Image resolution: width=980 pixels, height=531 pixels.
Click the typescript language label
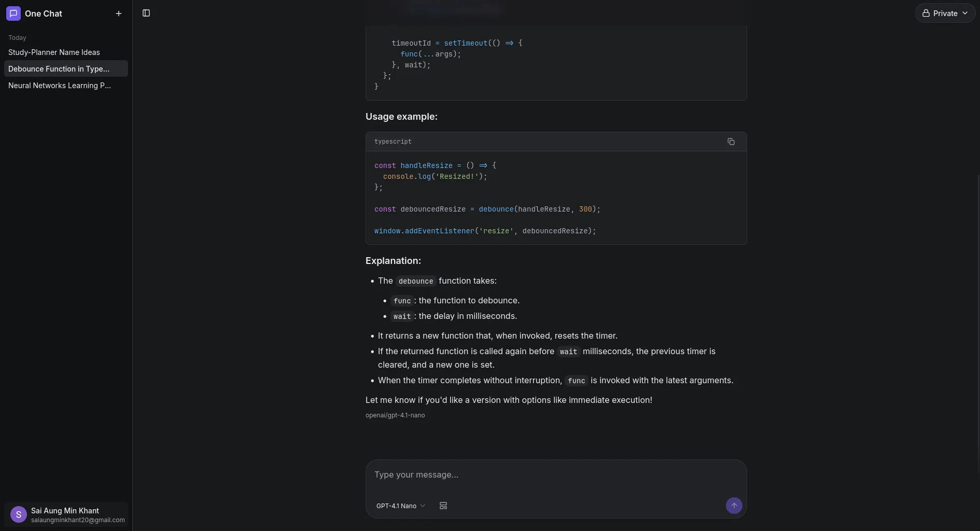[393, 142]
